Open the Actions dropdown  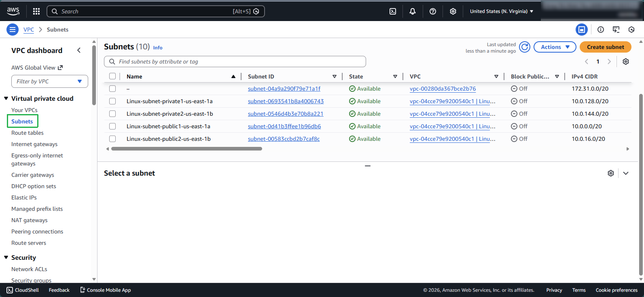point(555,47)
